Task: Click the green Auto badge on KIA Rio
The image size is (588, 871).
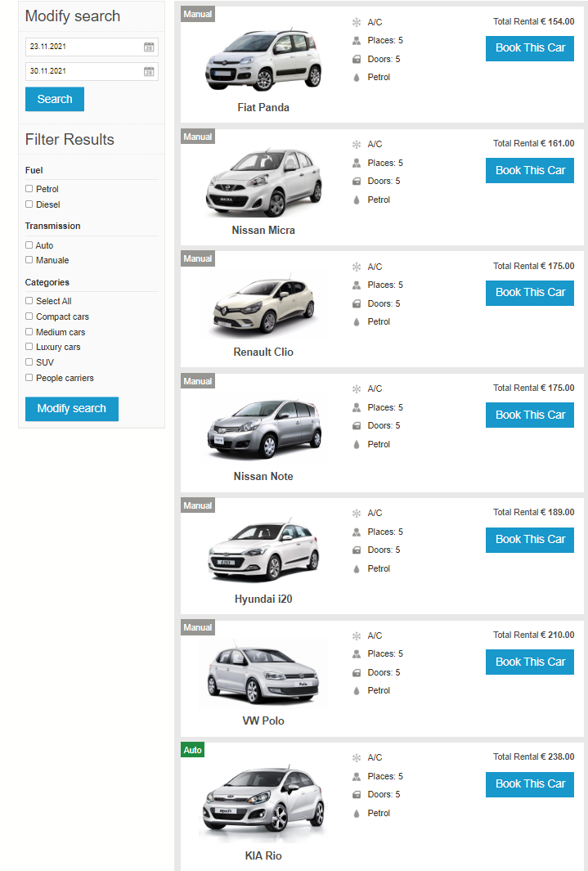Action: coord(193,751)
